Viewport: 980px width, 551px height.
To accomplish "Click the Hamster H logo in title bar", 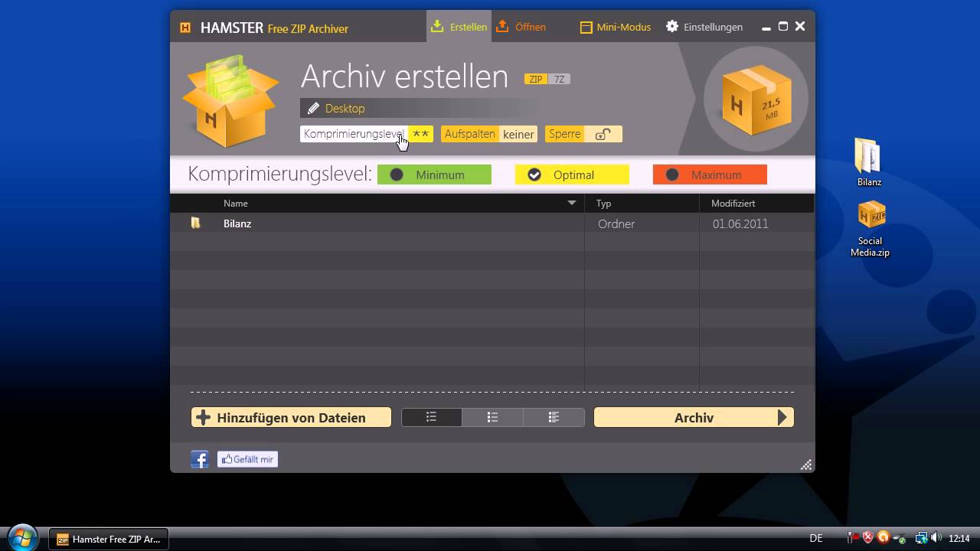I will [185, 28].
